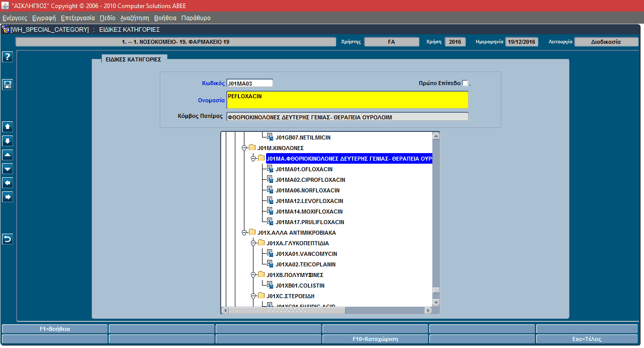Screen dimensions: 644x348
Task: Click the down triangle sidebar icon
Action: (8, 169)
